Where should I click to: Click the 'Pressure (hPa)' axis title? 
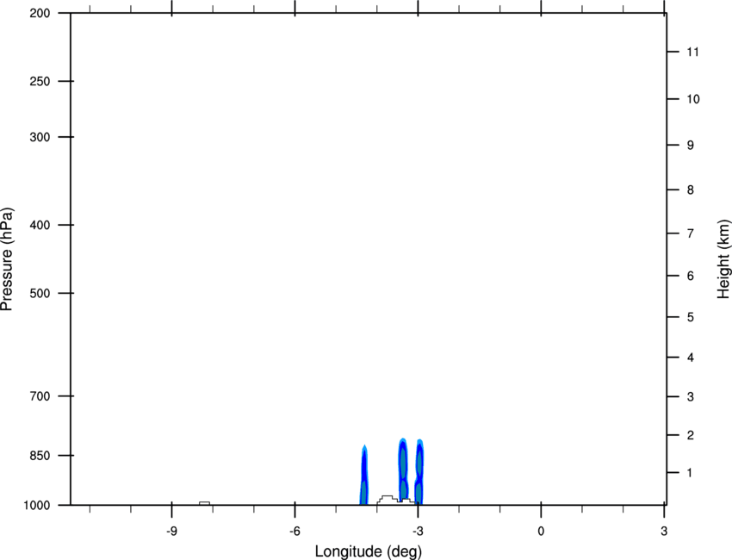pyautogui.click(x=7, y=259)
